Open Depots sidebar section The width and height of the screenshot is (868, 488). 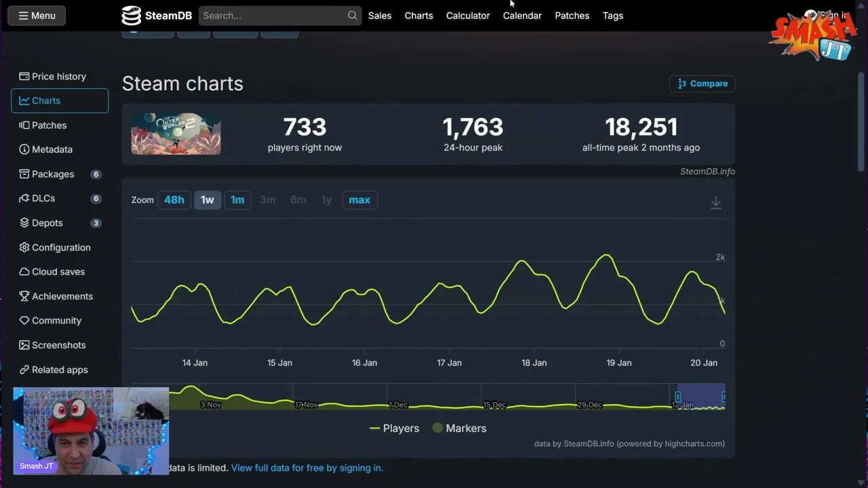coord(60,223)
